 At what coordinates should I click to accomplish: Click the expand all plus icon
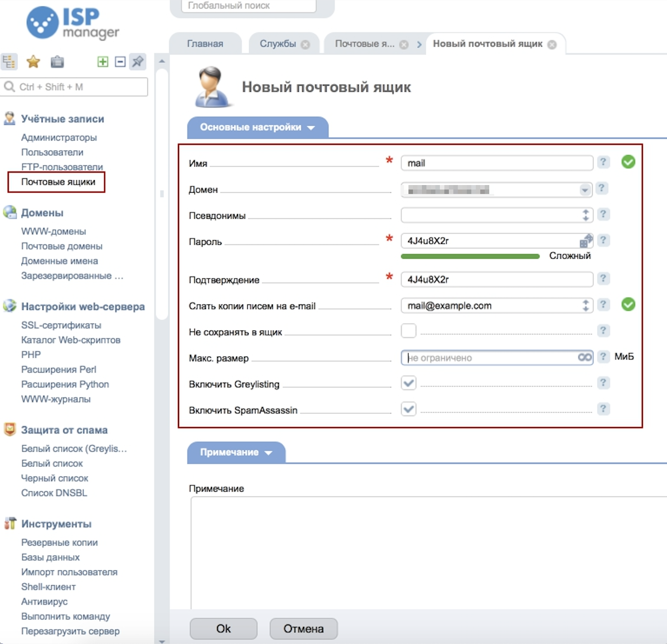103,62
